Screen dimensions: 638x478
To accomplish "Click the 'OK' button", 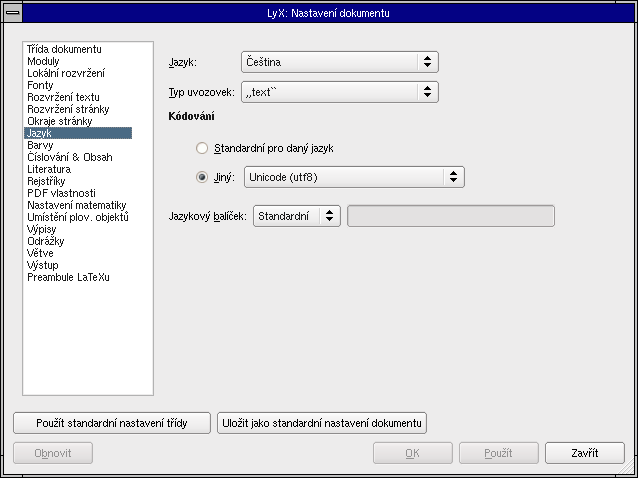I will tap(413, 453).
